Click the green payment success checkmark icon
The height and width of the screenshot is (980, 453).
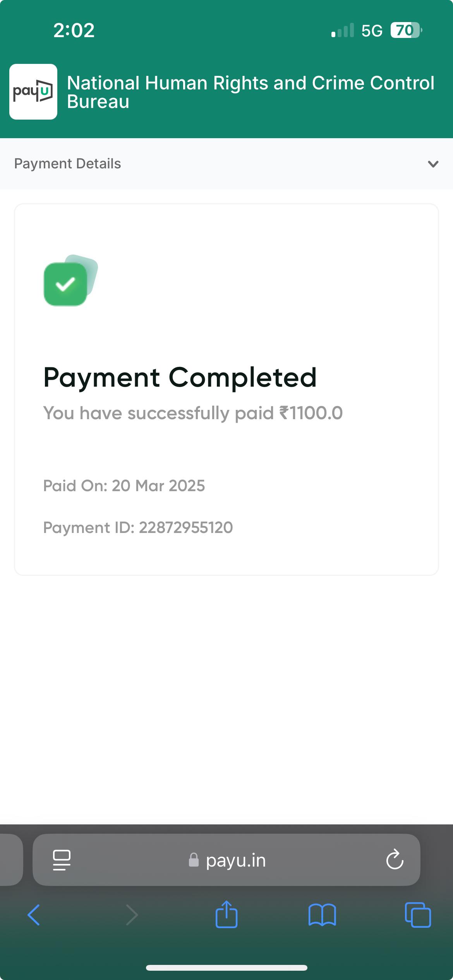point(66,284)
